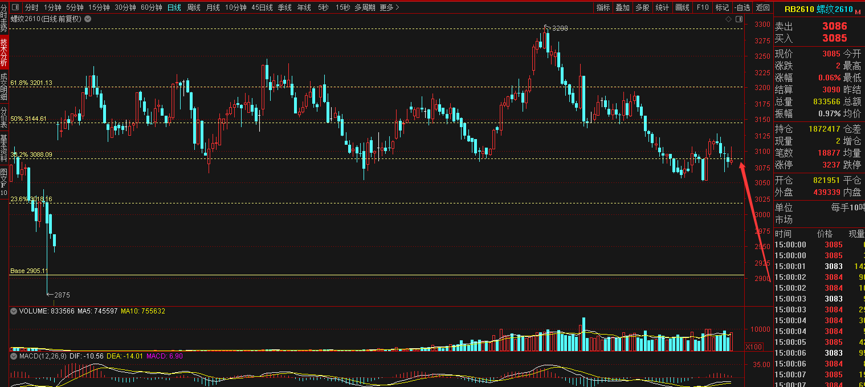Open the 成交明细 sidebar tab

tap(4, 86)
